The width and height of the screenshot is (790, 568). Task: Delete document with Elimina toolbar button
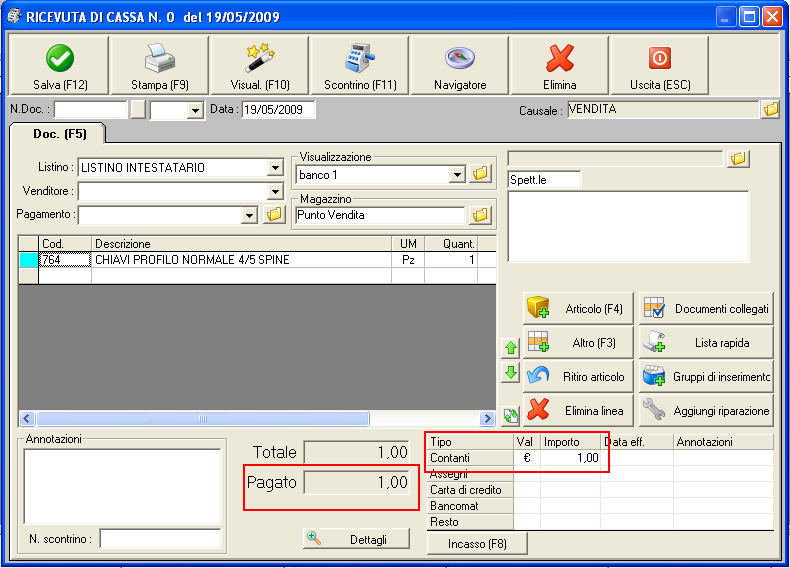pos(559,66)
